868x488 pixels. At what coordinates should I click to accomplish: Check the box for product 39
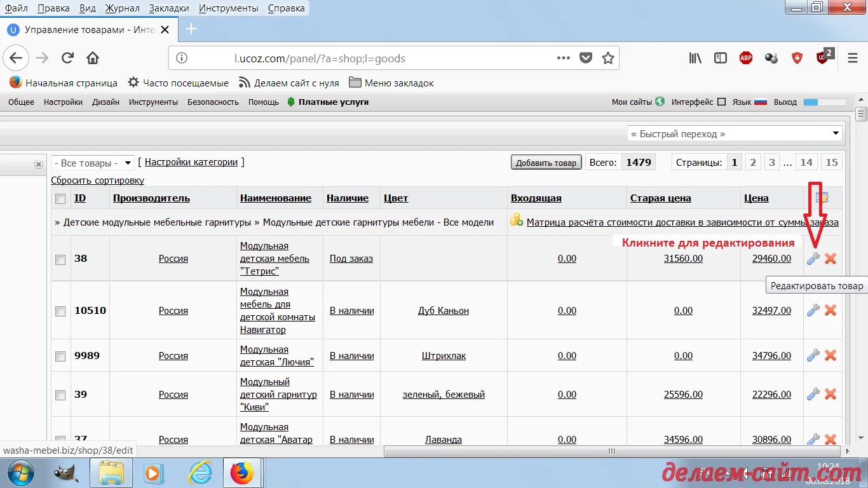tap(60, 395)
